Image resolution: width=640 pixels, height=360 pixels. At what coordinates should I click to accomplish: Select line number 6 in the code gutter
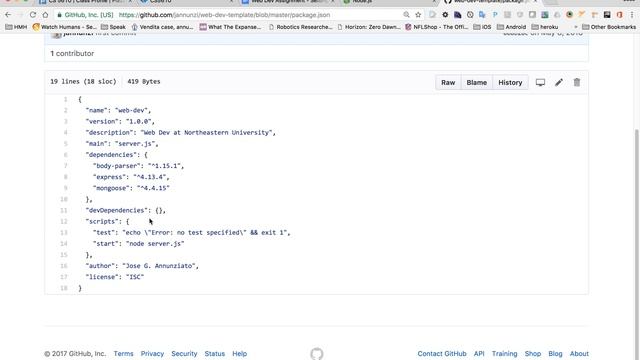[65, 155]
